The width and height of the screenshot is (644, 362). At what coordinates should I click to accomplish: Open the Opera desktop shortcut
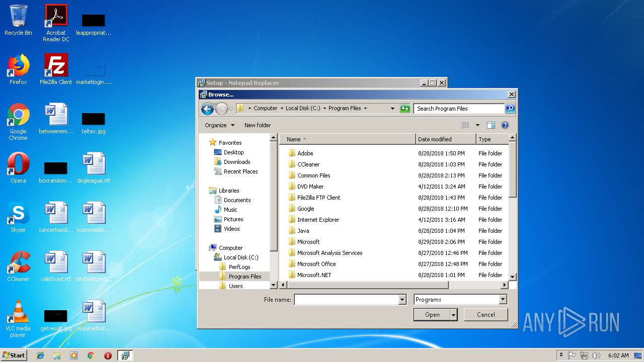[18, 168]
